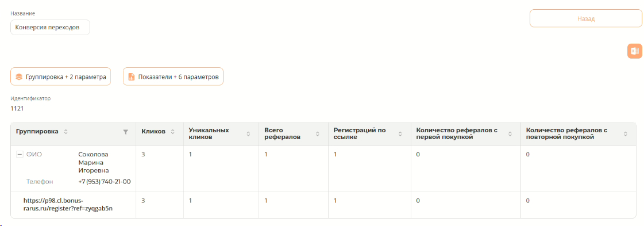Click the Телефон label in grouping cell

tap(40, 181)
